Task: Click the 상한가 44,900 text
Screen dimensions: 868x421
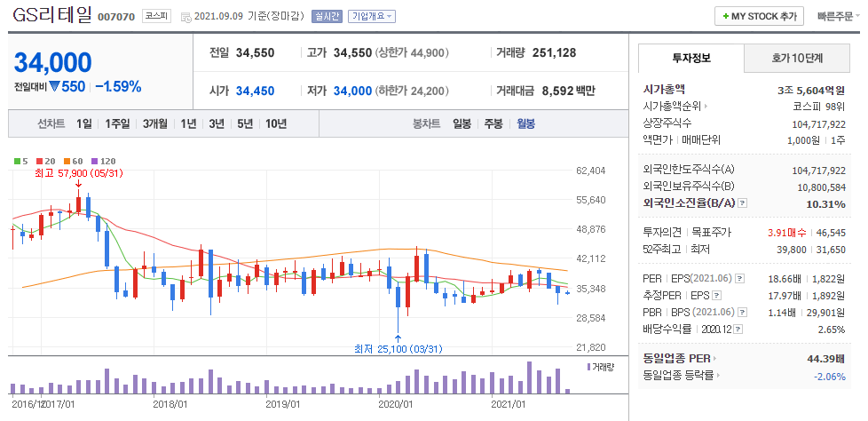Action: [412, 53]
